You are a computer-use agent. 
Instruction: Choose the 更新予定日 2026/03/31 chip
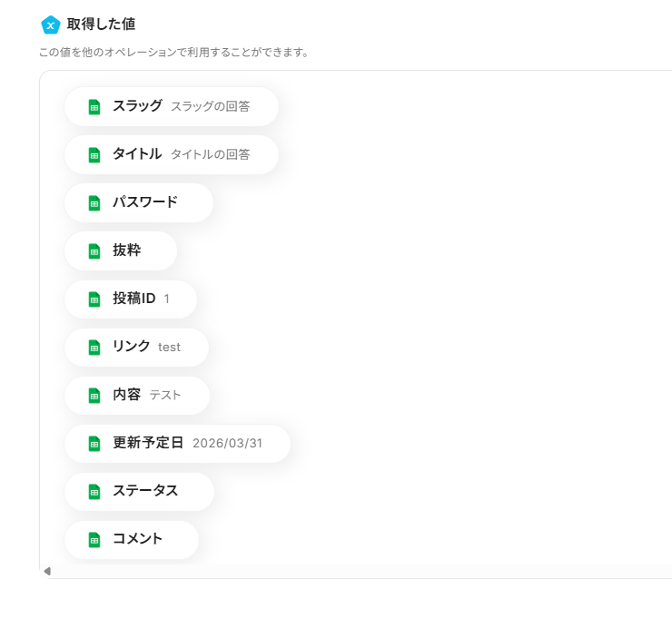tap(177, 444)
